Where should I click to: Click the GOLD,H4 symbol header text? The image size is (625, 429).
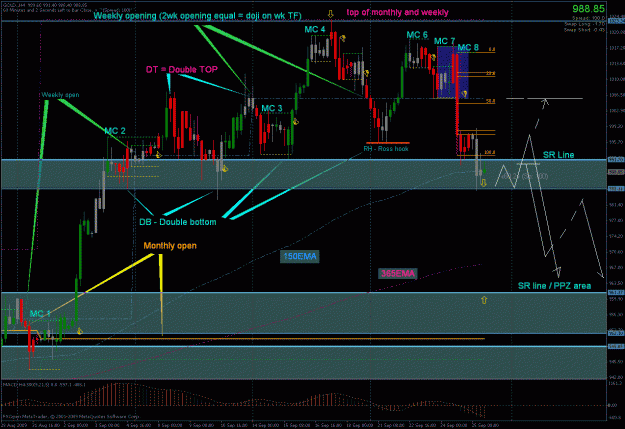point(45,5)
